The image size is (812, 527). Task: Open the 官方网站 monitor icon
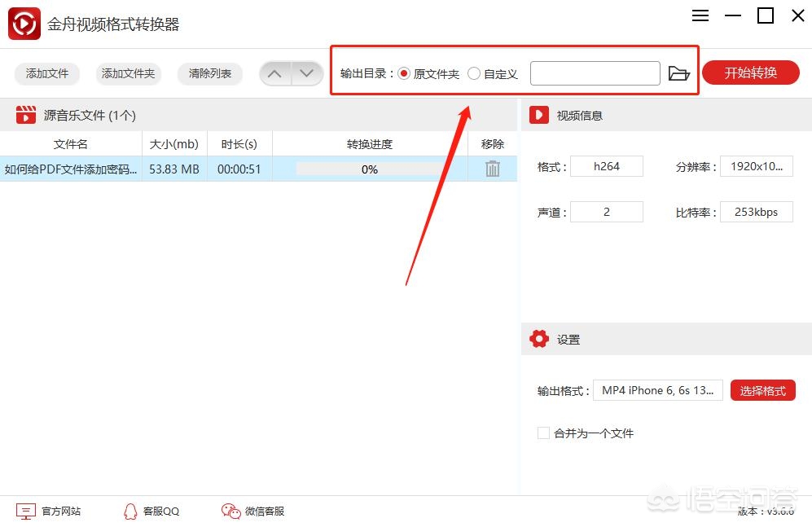tap(25, 511)
